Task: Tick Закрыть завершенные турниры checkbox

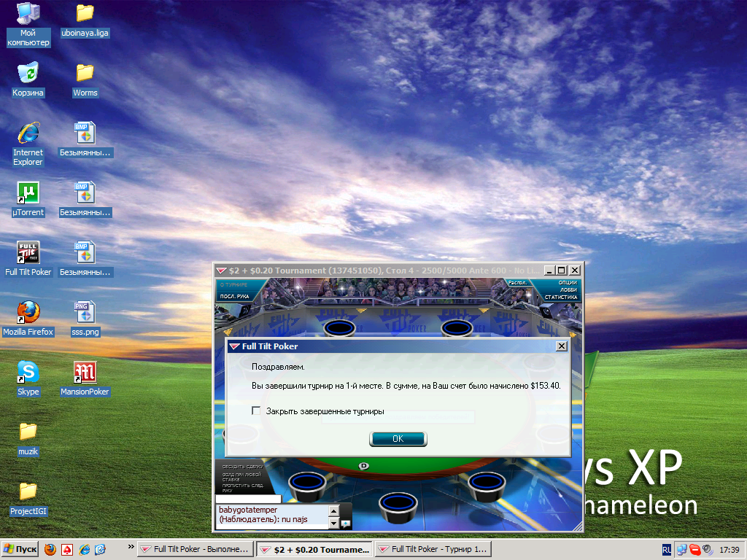Action: pos(256,411)
